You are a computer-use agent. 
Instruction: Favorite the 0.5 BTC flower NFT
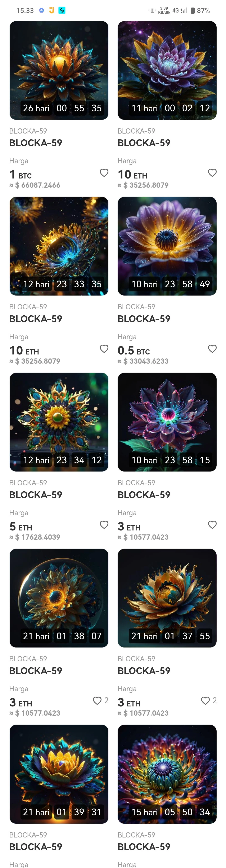point(212,348)
